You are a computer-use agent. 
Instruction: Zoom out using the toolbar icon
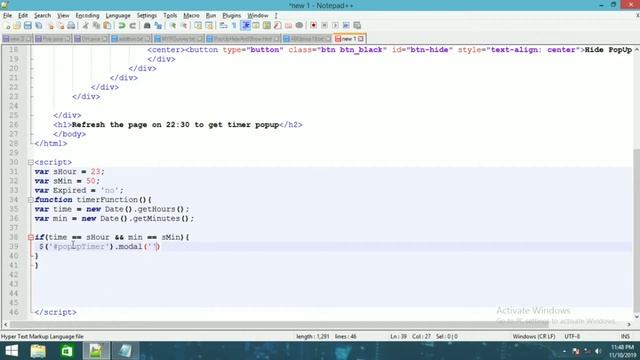pyautogui.click(x=184, y=26)
